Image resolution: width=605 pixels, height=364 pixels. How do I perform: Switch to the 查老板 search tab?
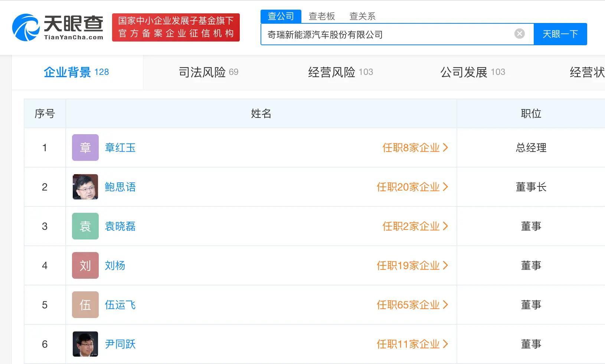[x=322, y=16]
